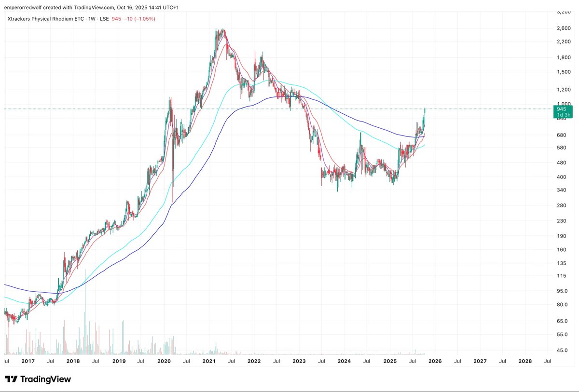Viewport: 579px width, 392px height.
Task: Select the 2025 label on the time axis
Action: (390, 361)
